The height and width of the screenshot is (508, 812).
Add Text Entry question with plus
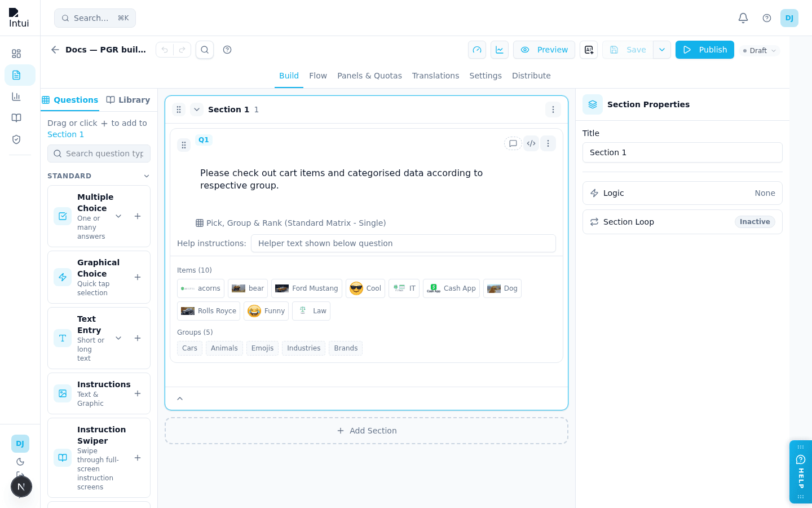click(138, 338)
